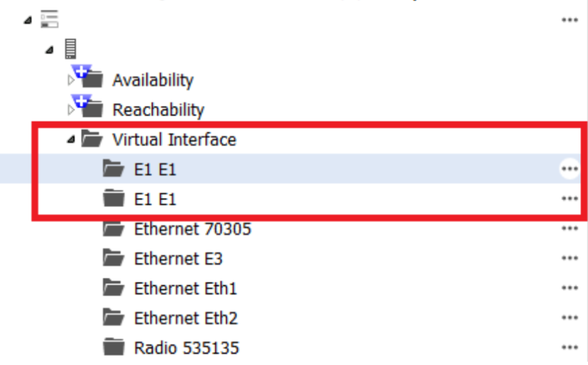The height and width of the screenshot is (365, 588).
Task: Collapse the top-level root node
Action: coord(28,21)
